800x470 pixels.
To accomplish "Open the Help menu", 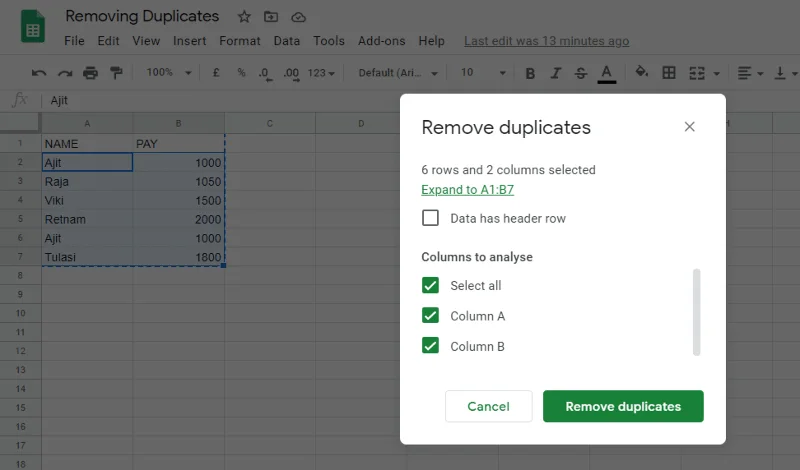I will [432, 41].
